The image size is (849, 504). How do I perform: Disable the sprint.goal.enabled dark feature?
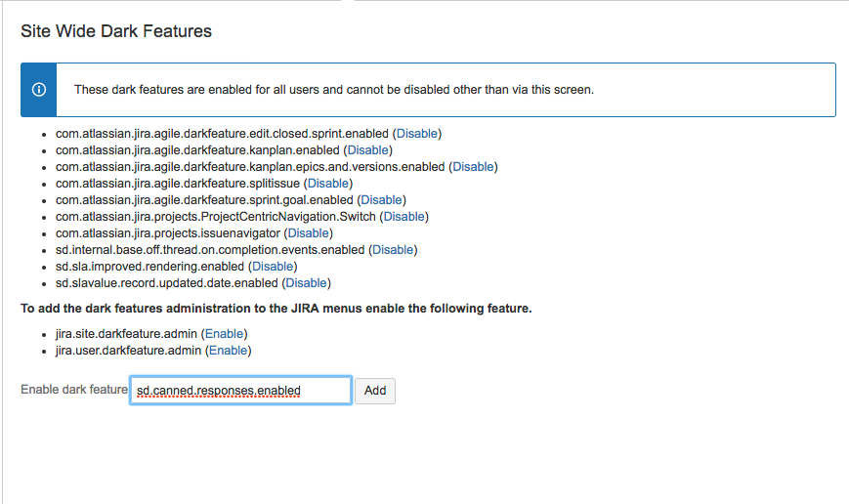pos(381,200)
